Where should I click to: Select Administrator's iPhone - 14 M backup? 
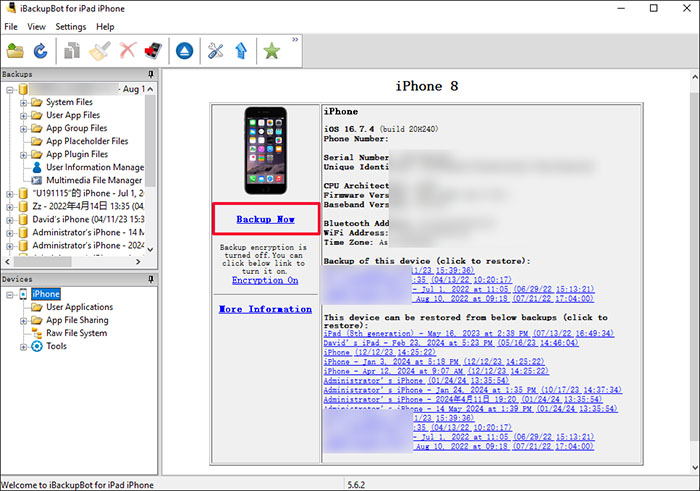coord(88,233)
